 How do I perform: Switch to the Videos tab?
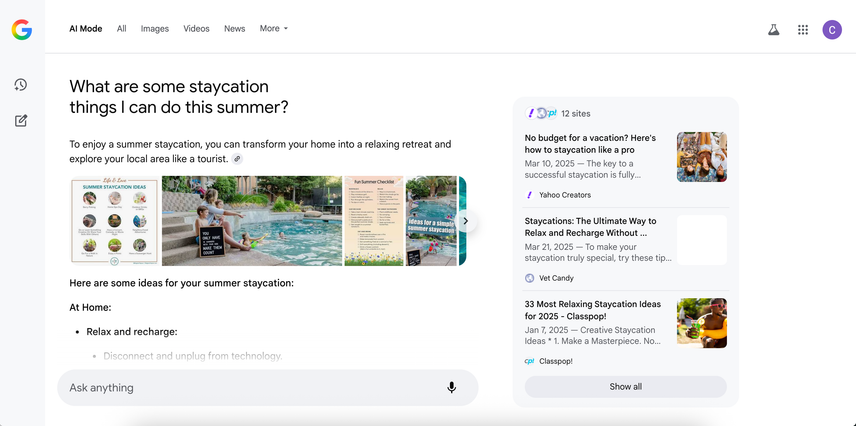196,28
